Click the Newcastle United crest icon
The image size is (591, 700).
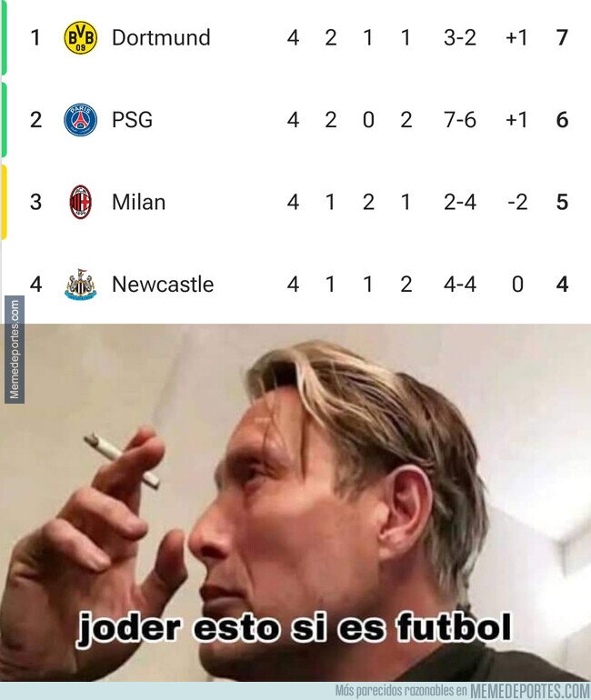point(80,285)
